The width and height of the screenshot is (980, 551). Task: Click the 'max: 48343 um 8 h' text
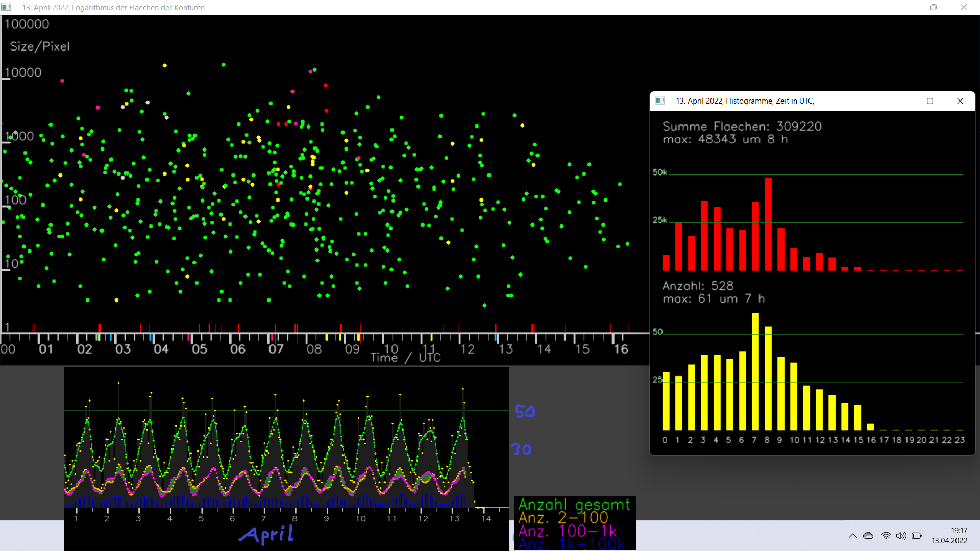click(725, 139)
